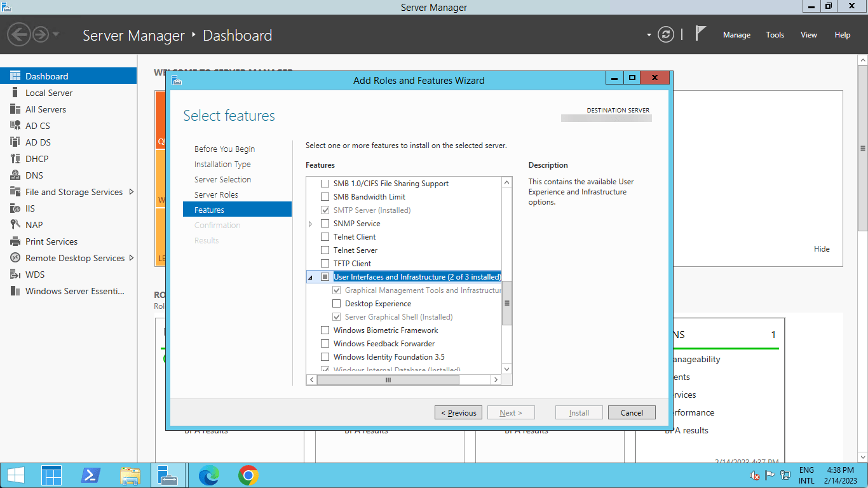Click the AD CS role icon
This screenshot has height=488, width=868.
pyautogui.click(x=15, y=126)
